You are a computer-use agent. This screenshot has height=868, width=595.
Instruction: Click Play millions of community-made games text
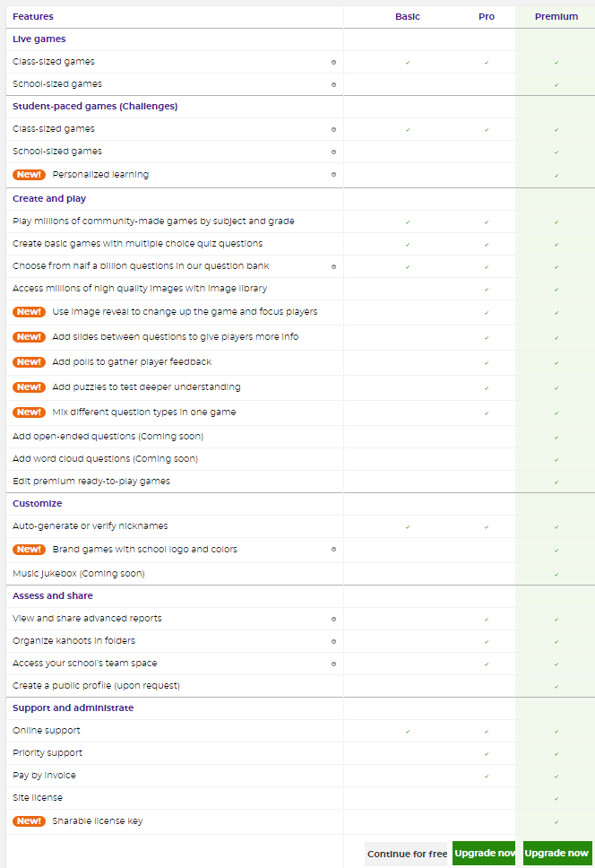154,221
